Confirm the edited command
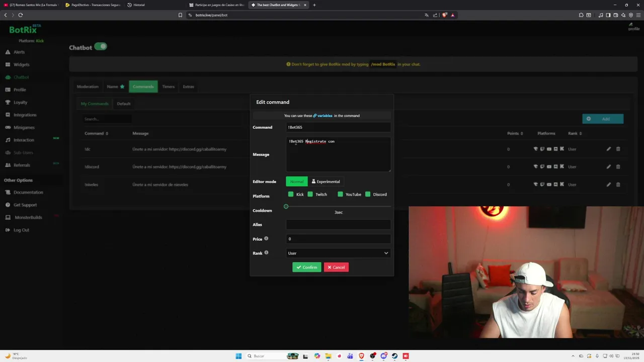 tap(307, 267)
